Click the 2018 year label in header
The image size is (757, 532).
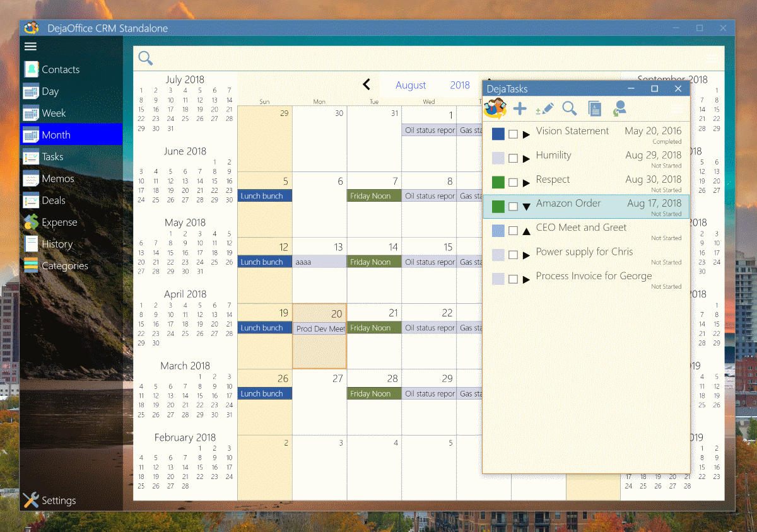coord(460,85)
